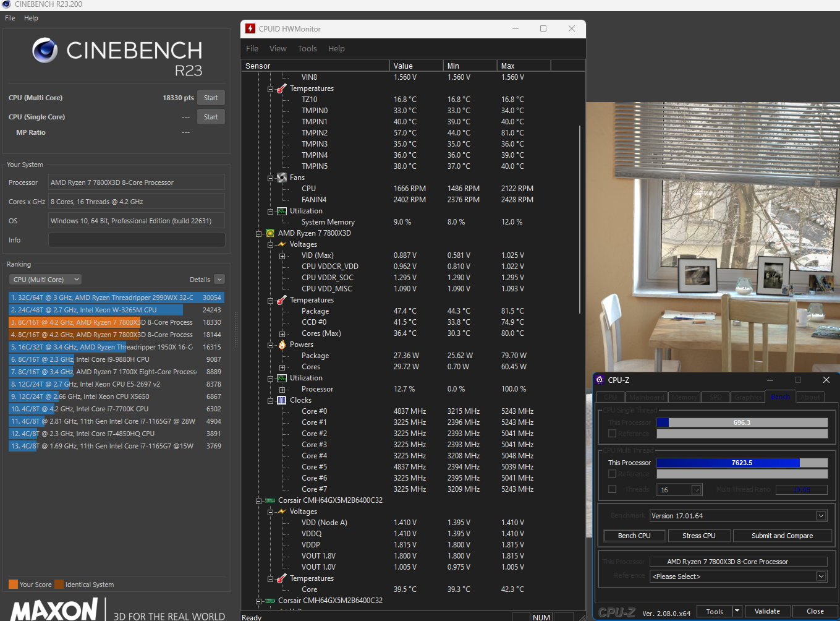Click the Temperatures thermometer icon above TZ10
The height and width of the screenshot is (621, 840).
(x=282, y=88)
